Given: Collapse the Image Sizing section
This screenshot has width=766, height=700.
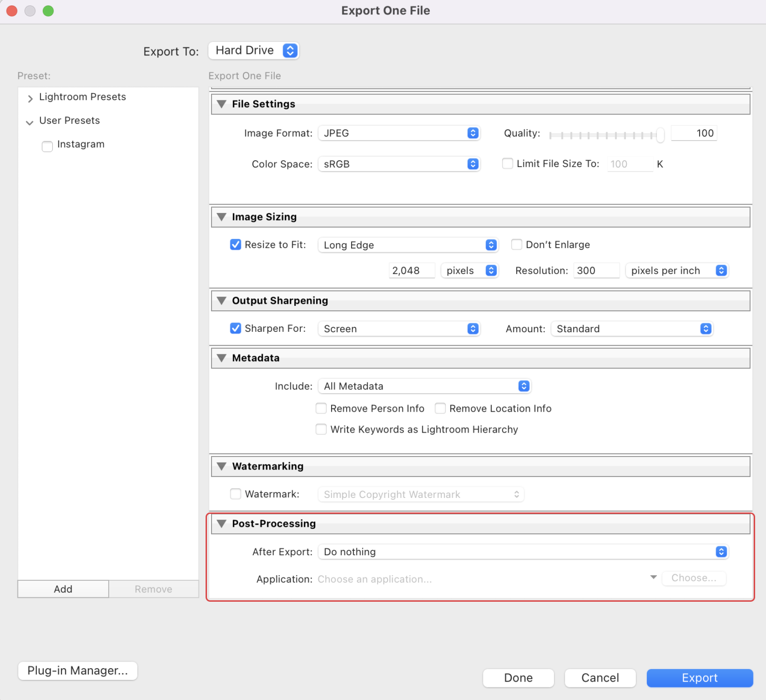Looking at the screenshot, I should (x=222, y=217).
